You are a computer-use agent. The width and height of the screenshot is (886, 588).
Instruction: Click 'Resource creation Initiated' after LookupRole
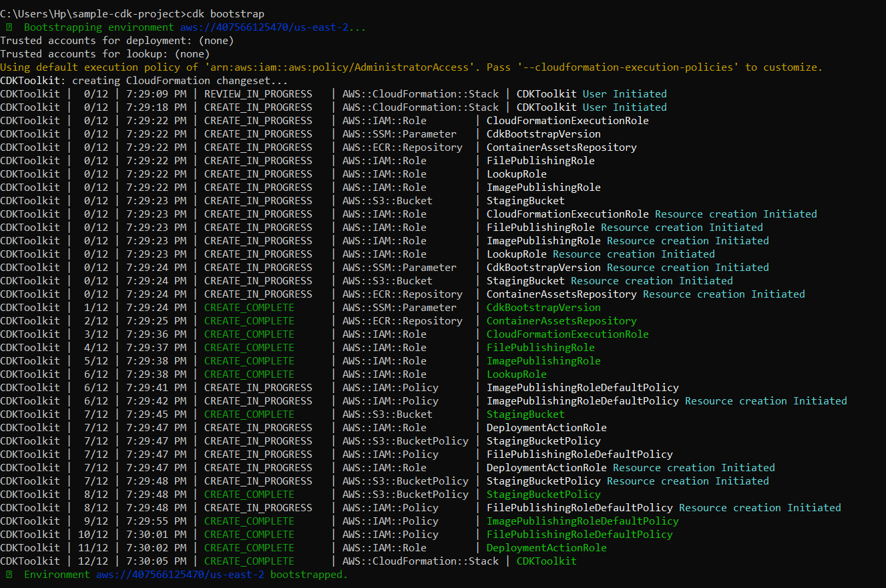coord(634,254)
